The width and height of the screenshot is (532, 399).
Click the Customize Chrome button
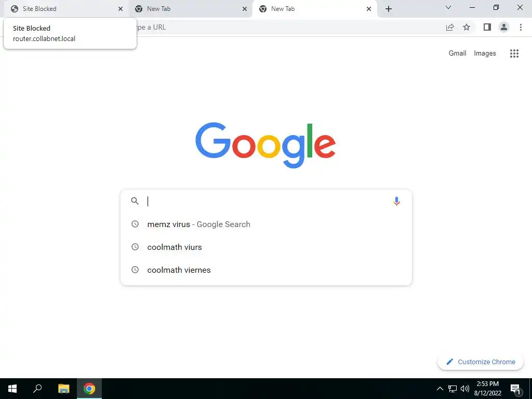pos(481,362)
